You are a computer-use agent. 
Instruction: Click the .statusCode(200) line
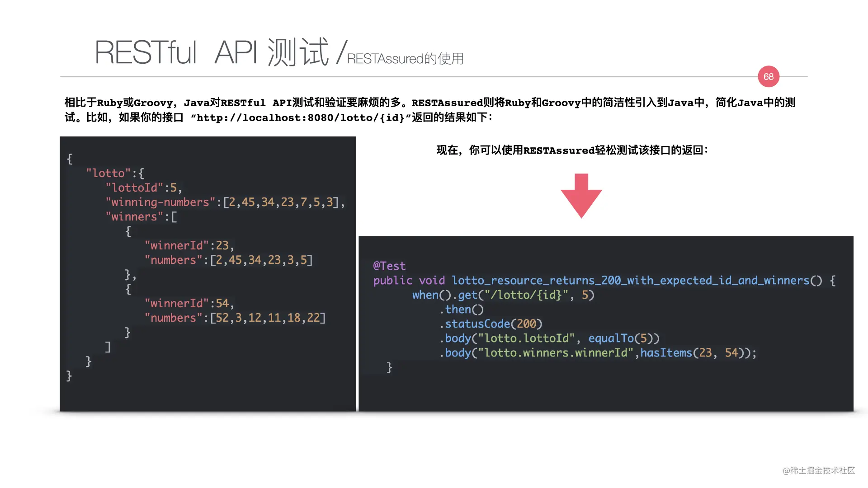point(491,324)
